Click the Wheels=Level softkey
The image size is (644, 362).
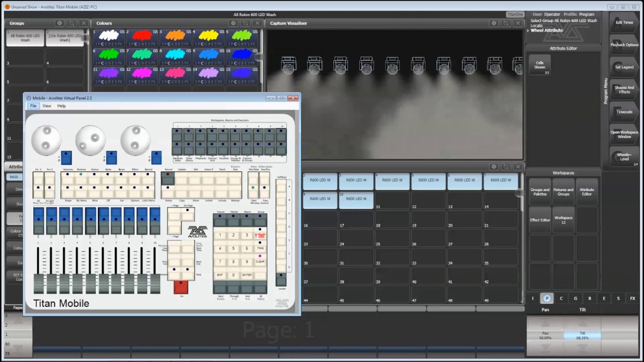[x=624, y=156]
